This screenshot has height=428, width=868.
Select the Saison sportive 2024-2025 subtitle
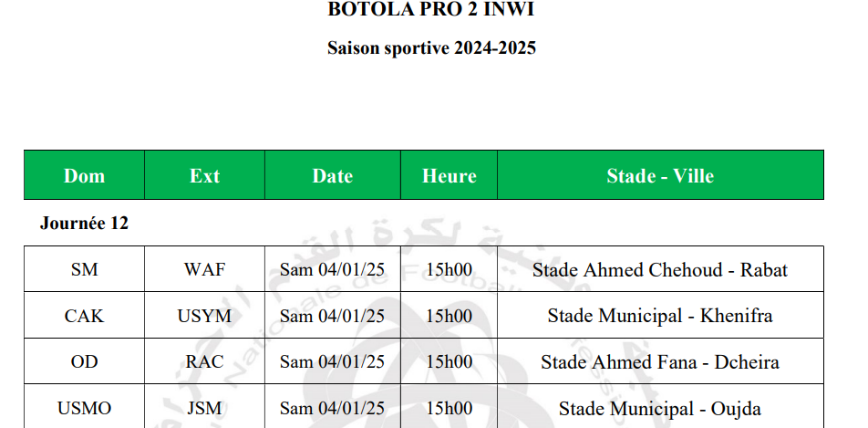pyautogui.click(x=431, y=48)
